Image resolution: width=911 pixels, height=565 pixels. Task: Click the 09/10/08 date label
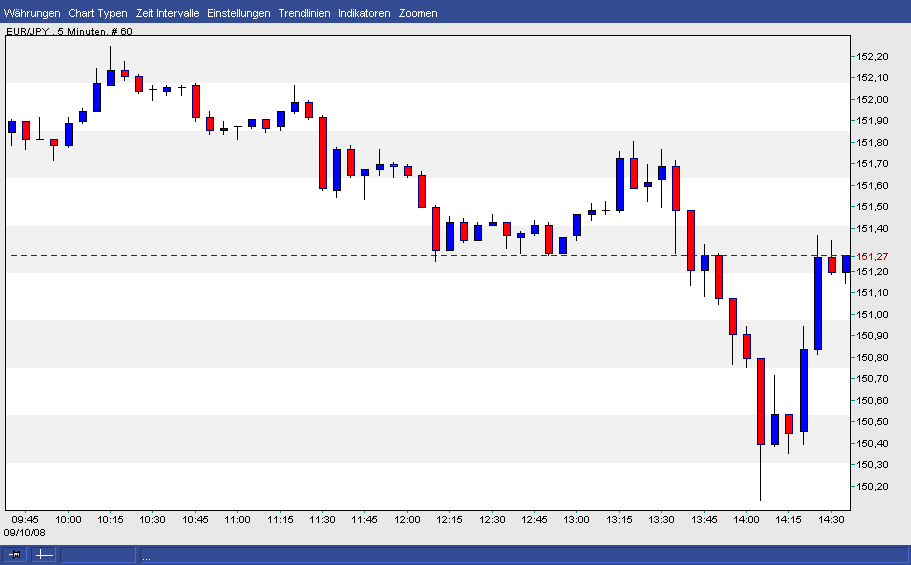pyautogui.click(x=24, y=532)
